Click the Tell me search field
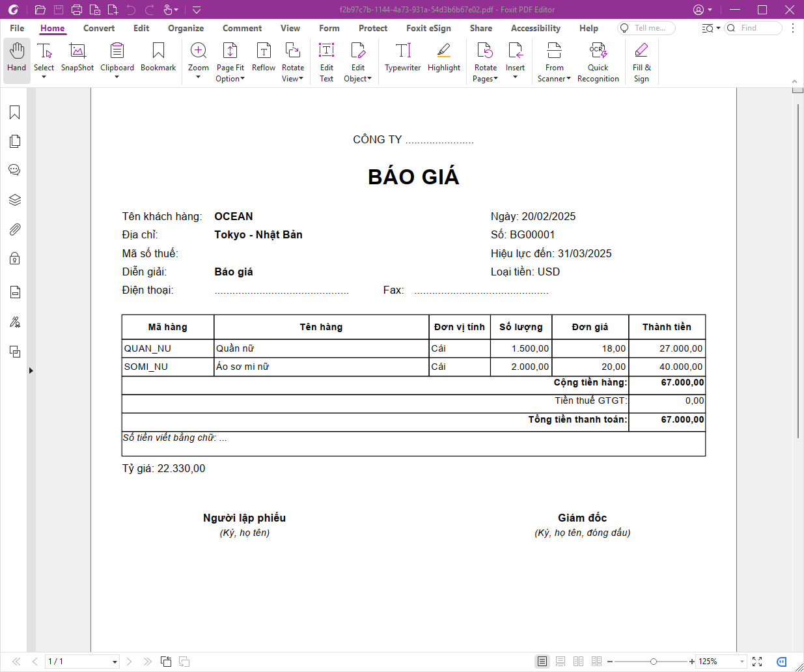Screen dimensions: 804x672 click(646, 28)
